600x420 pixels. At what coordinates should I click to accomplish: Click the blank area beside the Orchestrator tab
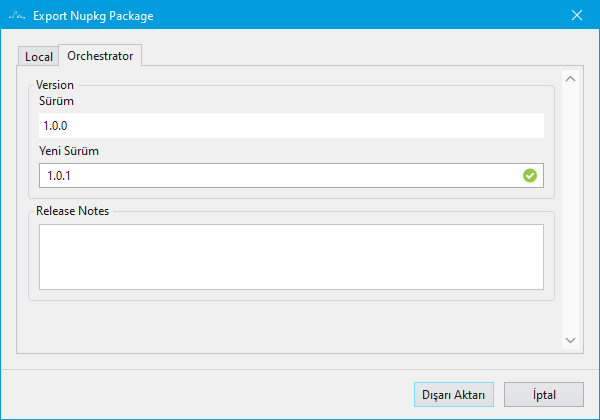pos(350,56)
